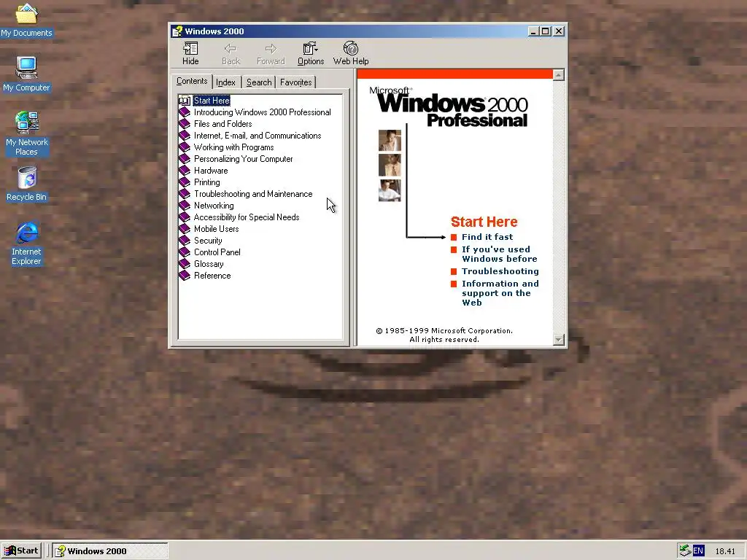Click the scroll-up arrow of content pane

pos(559,75)
